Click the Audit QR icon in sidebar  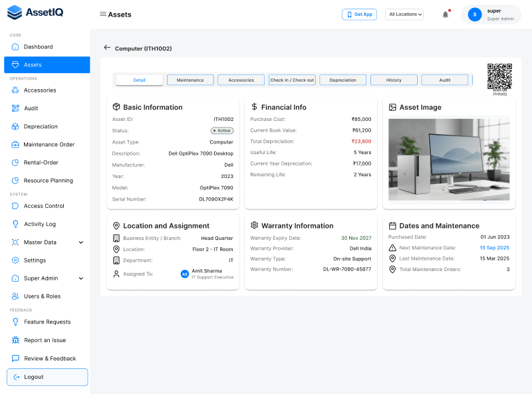coord(15,108)
